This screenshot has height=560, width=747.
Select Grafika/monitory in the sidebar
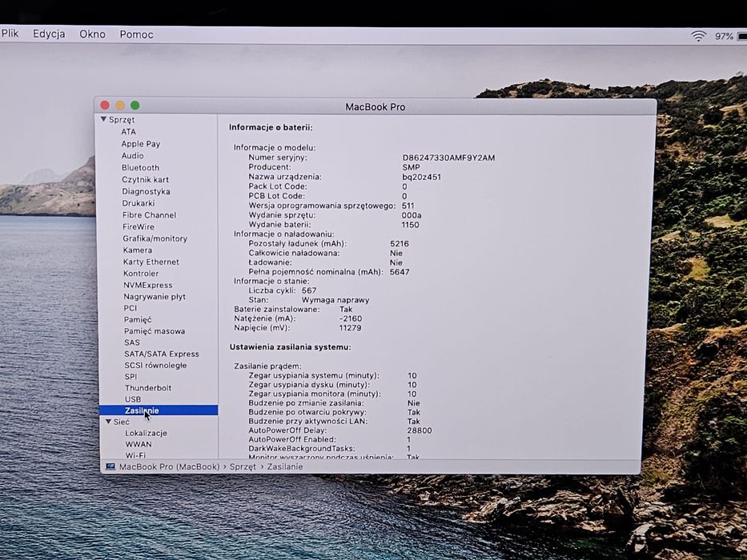pos(155,238)
